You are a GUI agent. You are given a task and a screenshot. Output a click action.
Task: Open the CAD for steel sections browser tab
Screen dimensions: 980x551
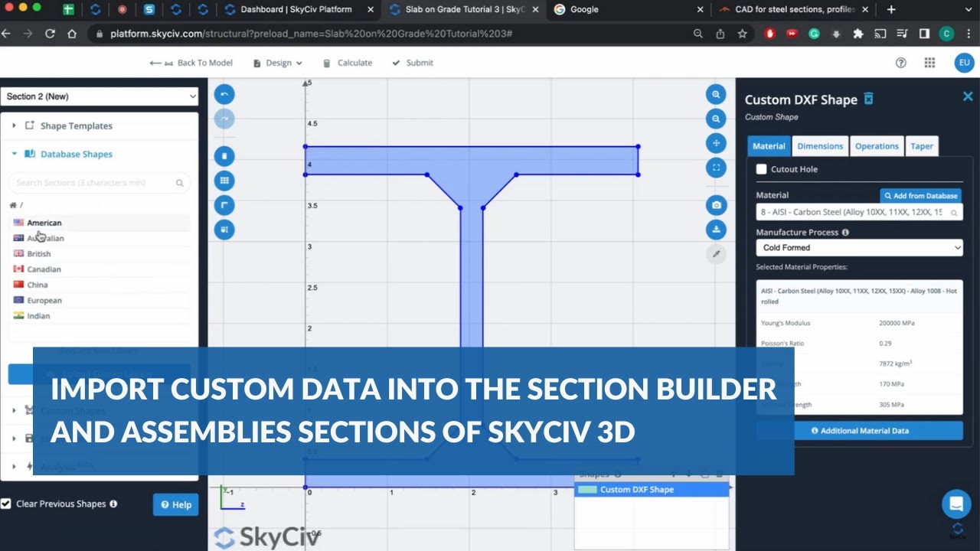pos(792,10)
